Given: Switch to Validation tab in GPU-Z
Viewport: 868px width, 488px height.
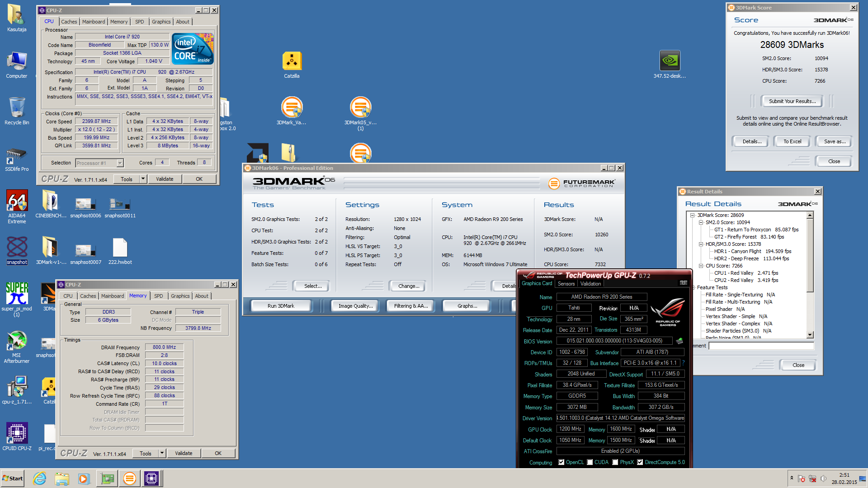Looking at the screenshot, I should pyautogui.click(x=590, y=284).
